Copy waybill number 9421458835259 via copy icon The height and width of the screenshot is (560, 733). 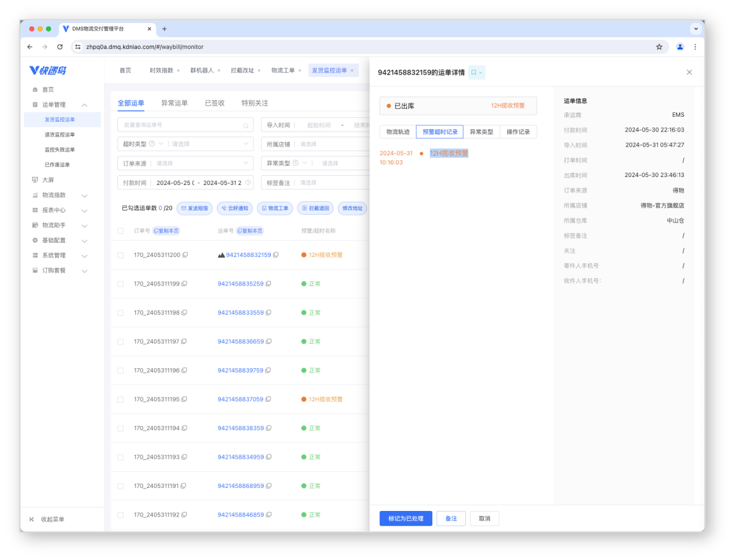(268, 284)
